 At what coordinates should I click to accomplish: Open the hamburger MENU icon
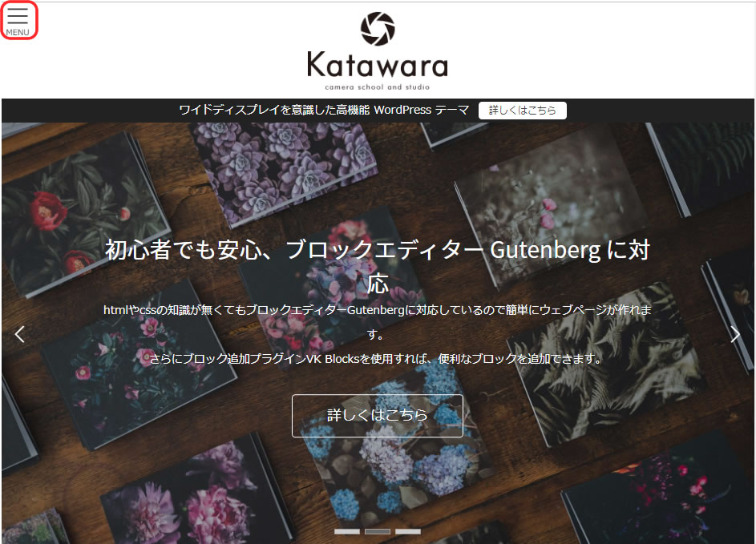pyautogui.click(x=18, y=20)
